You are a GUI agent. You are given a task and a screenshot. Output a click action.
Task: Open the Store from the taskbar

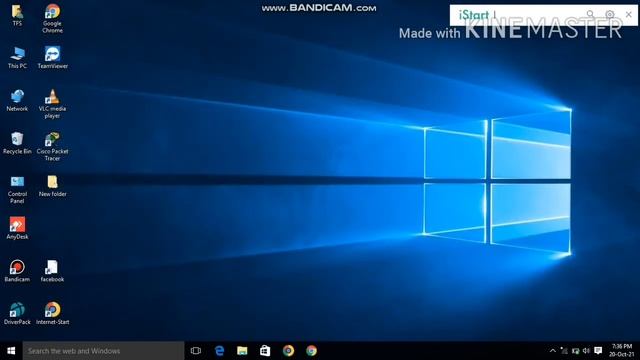coord(265,351)
